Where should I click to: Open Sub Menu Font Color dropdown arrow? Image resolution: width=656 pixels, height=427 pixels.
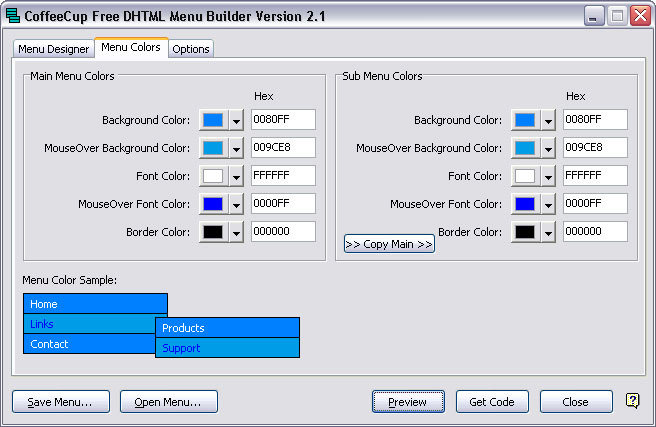coord(548,176)
